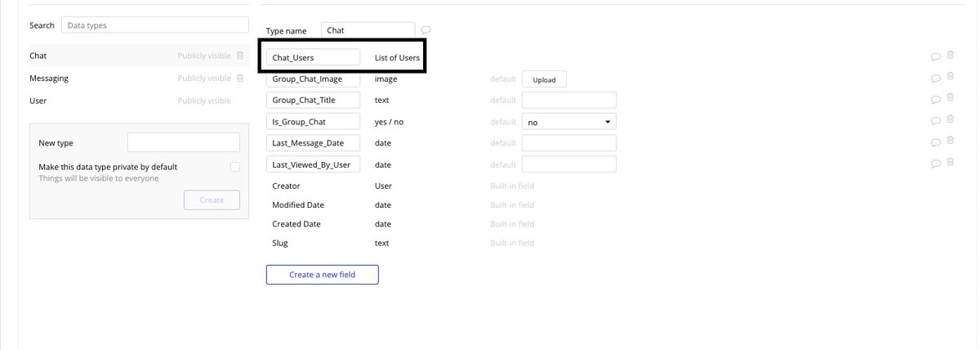Edit the Type name field Chat
The width and height of the screenshot is (980, 350).
[x=368, y=30]
